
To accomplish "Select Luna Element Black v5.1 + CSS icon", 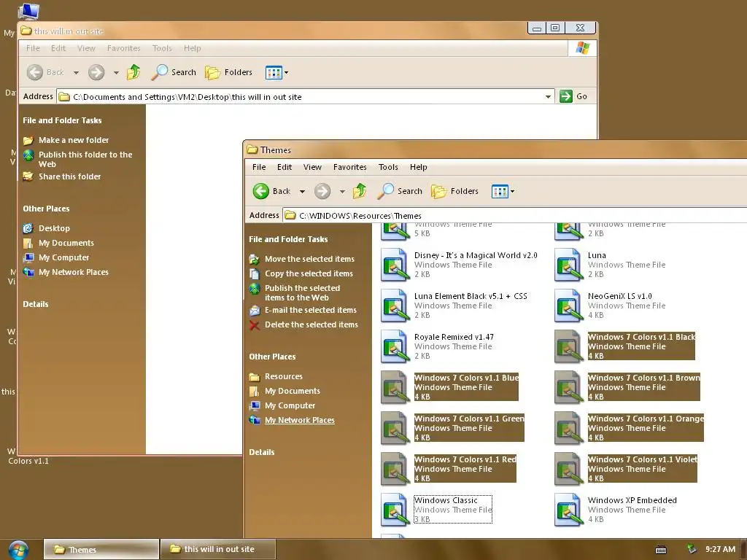I will (395, 306).
